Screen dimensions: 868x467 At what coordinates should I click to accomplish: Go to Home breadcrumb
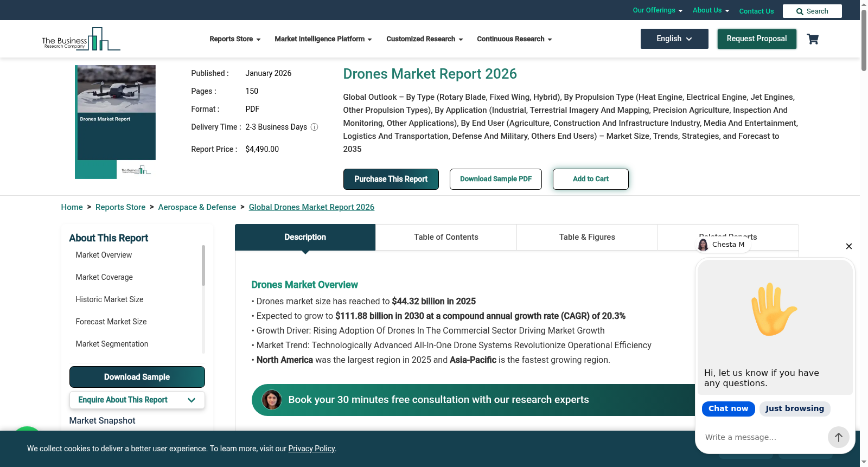72,207
